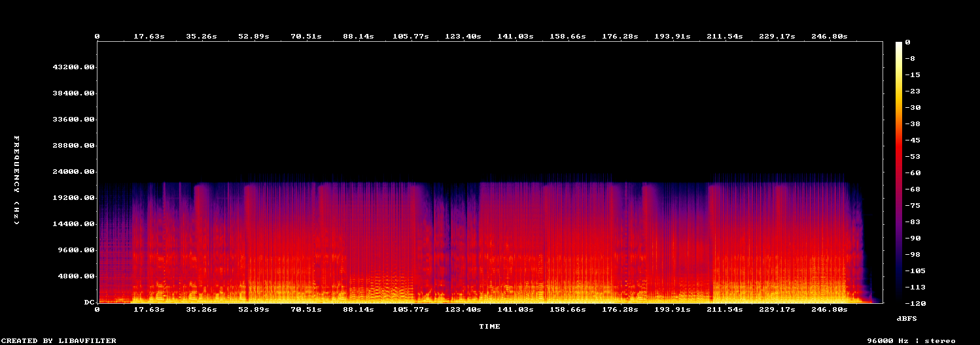
Task: Click the CREATED BY LIBAVFILTER text
Action: click(58, 341)
